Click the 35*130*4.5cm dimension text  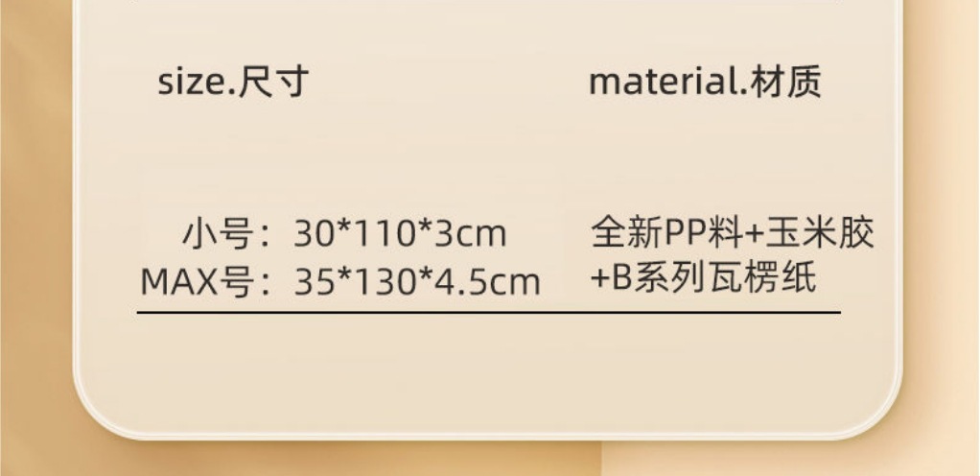417,281
